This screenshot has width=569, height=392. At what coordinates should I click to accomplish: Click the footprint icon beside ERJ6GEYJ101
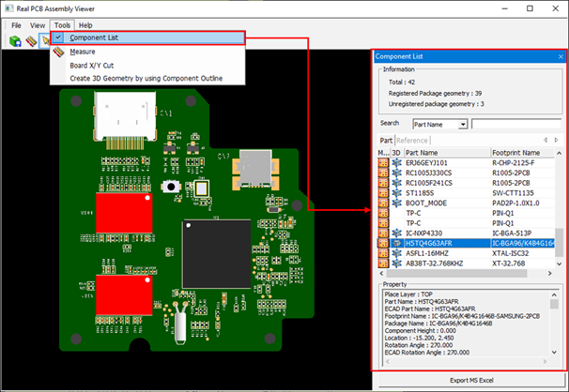[x=383, y=163]
